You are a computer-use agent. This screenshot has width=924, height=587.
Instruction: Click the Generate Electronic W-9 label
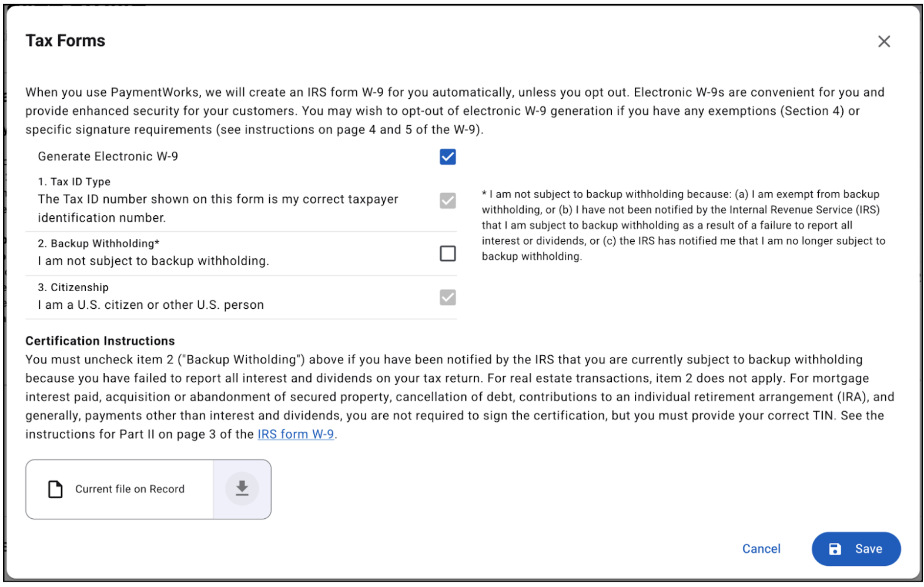(x=108, y=156)
